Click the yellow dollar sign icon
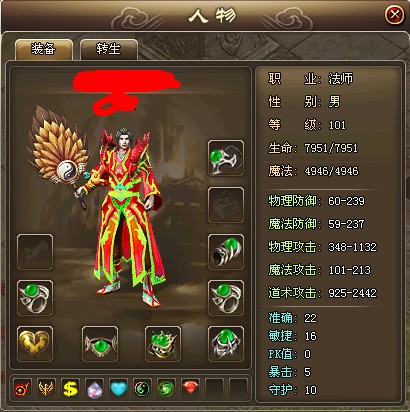This screenshot has width=410, height=412. coord(70,388)
